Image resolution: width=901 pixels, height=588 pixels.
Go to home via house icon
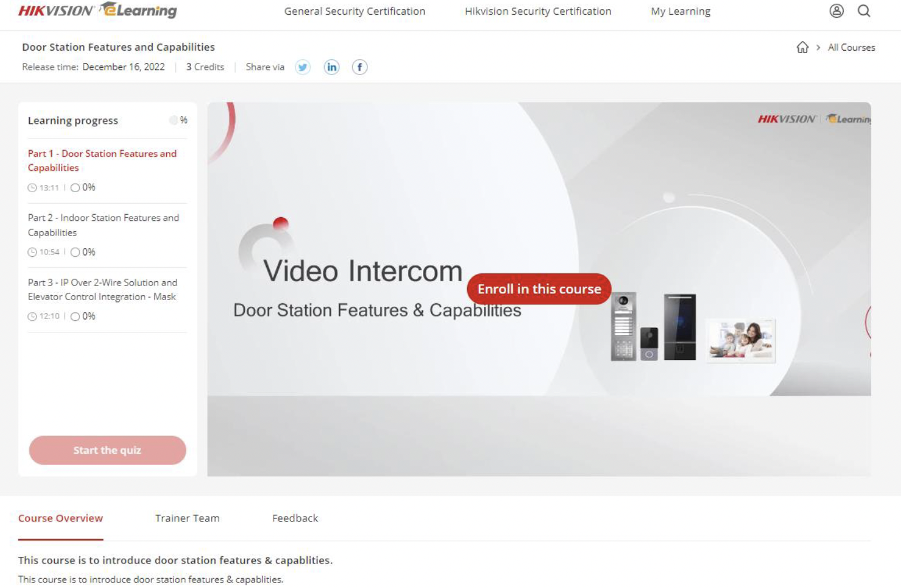click(x=802, y=48)
